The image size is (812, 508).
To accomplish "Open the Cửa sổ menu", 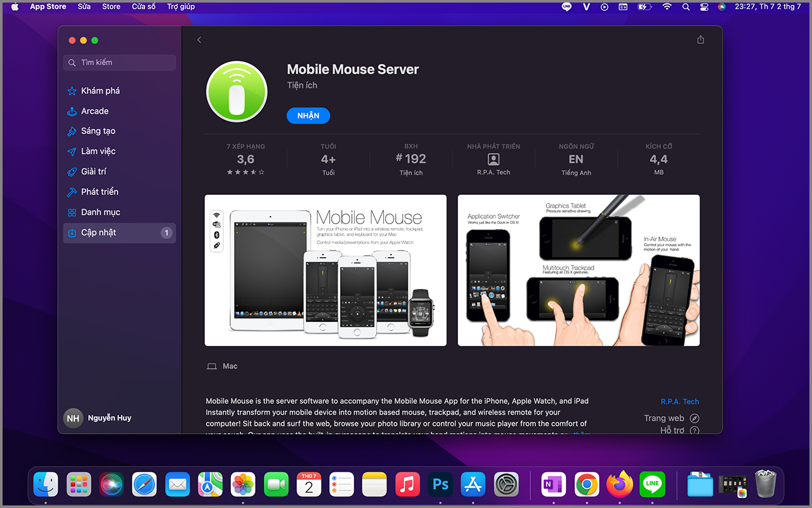I will click(143, 7).
